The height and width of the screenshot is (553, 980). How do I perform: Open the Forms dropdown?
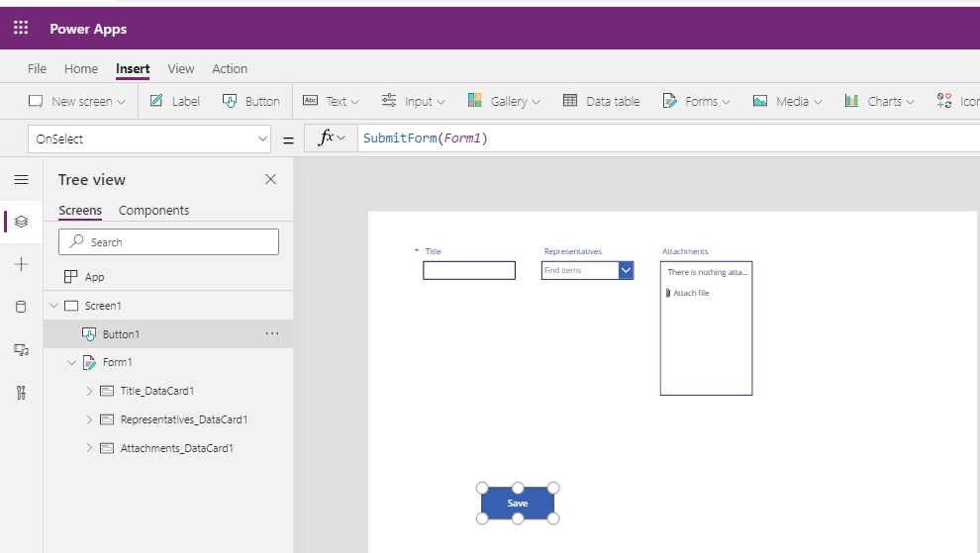tap(696, 101)
